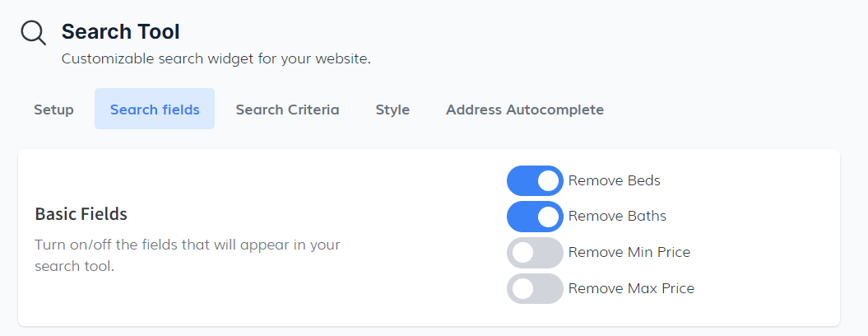Turn on the Remove Max Price switch

coord(535,289)
